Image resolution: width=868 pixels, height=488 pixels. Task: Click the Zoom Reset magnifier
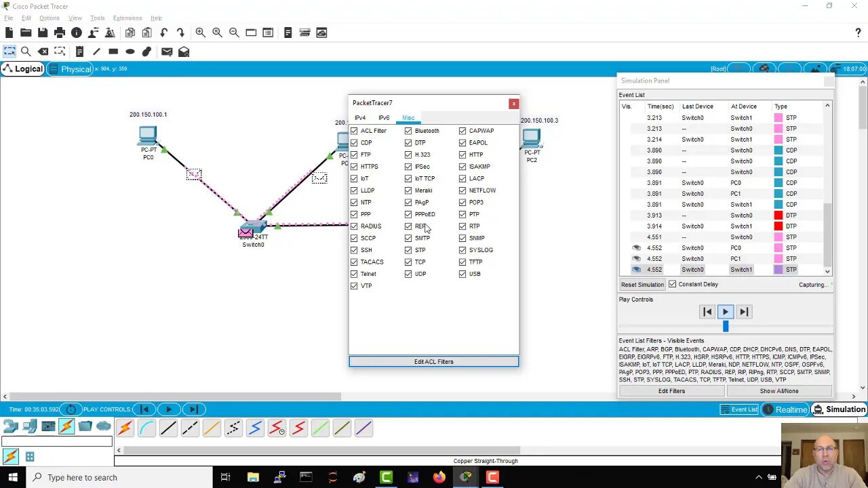(x=217, y=33)
